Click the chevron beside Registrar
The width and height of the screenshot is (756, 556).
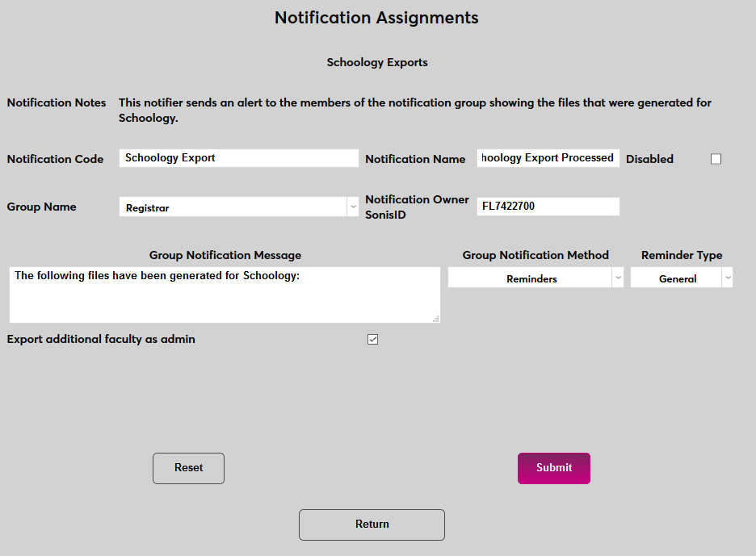point(353,207)
